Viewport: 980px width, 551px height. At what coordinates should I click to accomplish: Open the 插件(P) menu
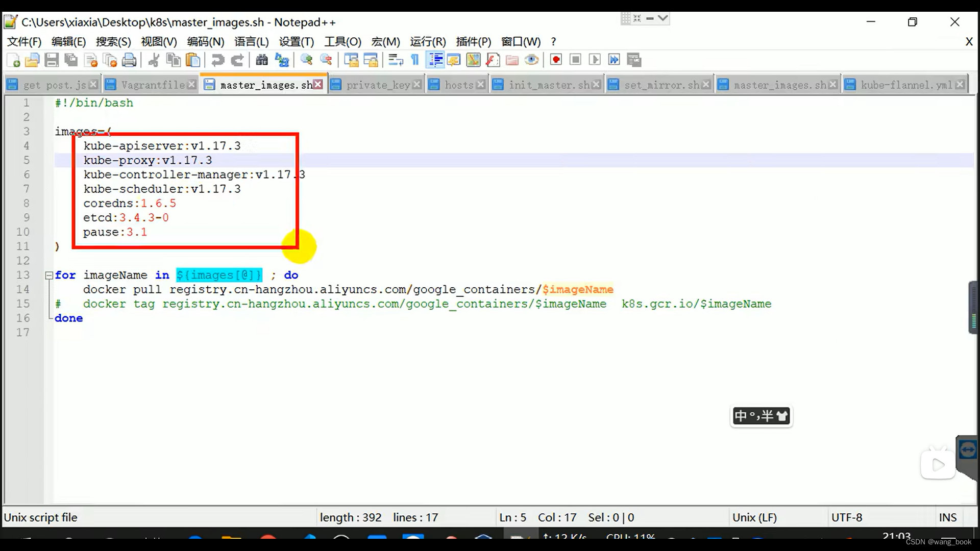(x=473, y=42)
